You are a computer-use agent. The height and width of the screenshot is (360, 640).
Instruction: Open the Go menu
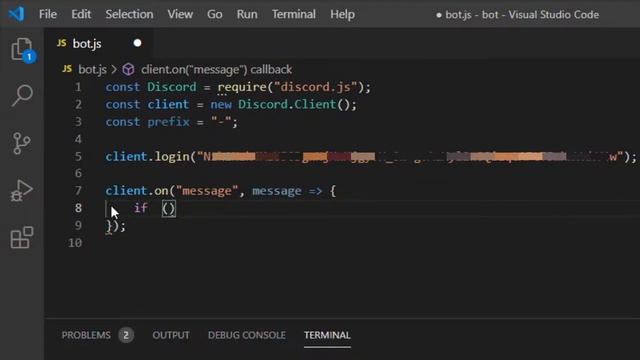(x=215, y=14)
